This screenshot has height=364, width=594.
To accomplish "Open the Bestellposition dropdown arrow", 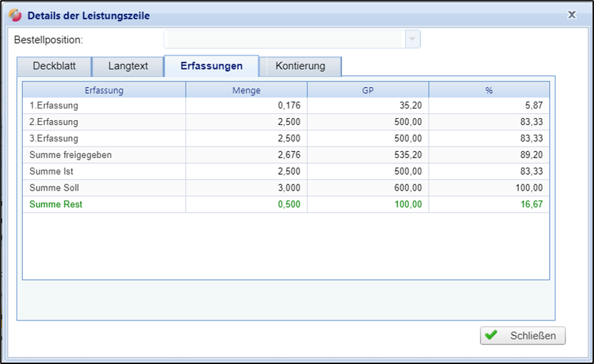I will coord(412,39).
